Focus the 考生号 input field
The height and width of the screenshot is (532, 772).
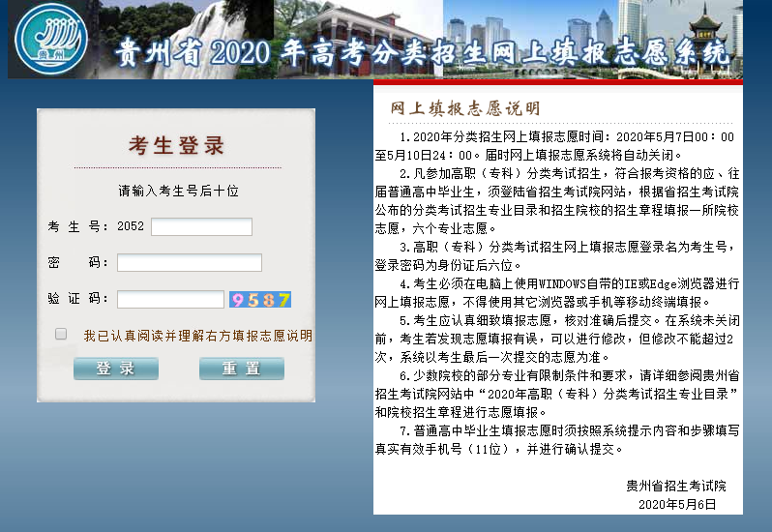(x=201, y=226)
